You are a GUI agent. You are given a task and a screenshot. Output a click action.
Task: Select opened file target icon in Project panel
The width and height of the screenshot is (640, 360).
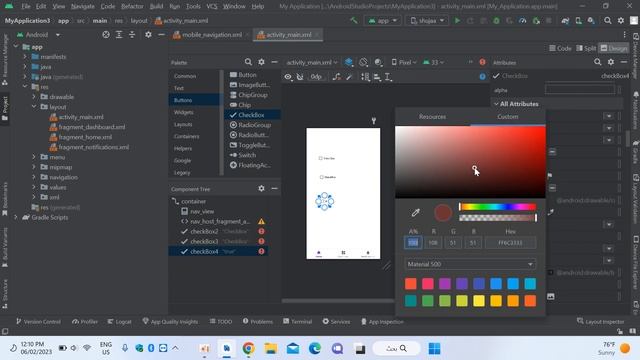106,35
